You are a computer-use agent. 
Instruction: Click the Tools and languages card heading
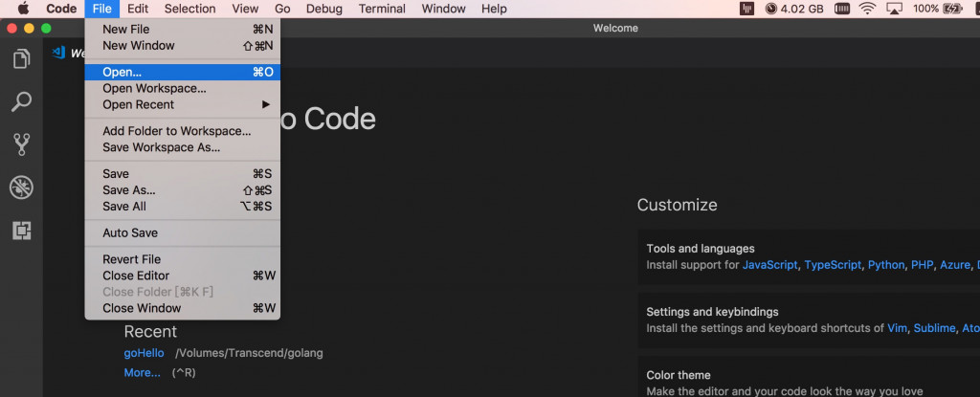[701, 248]
